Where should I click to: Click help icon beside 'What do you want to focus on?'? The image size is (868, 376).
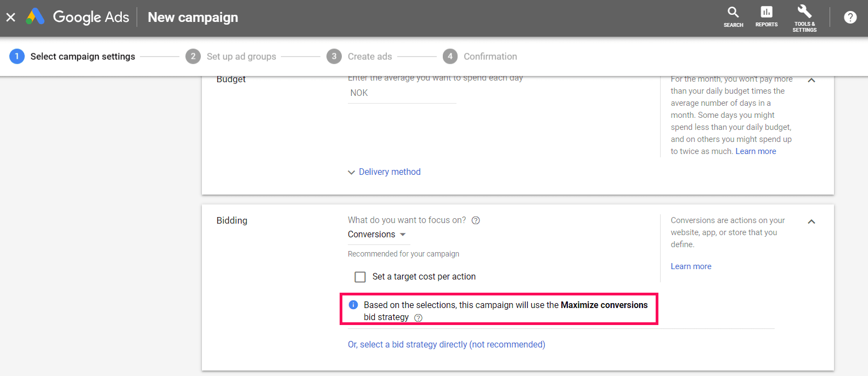tap(476, 220)
